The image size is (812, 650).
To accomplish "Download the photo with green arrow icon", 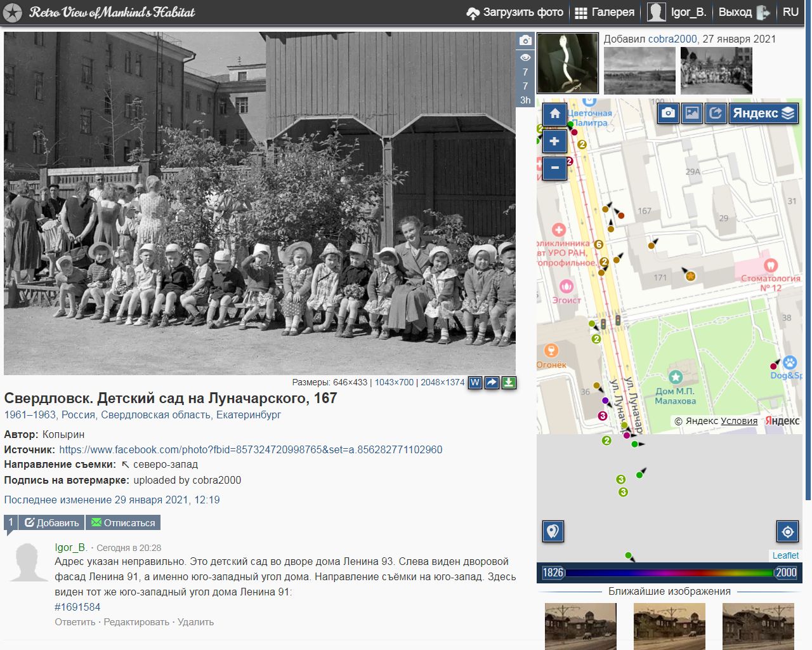I will pos(509,383).
